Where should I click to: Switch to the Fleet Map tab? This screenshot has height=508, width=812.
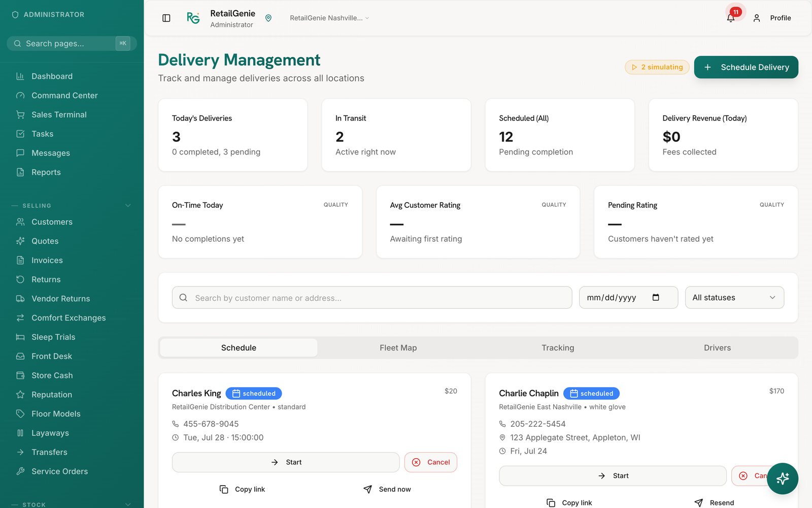tap(398, 348)
